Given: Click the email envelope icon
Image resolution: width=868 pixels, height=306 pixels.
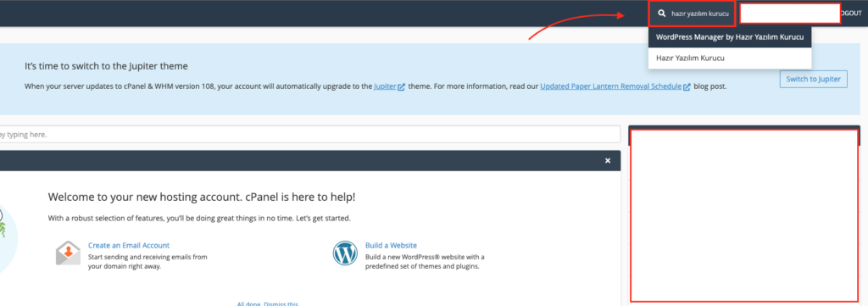Looking at the screenshot, I should (68, 253).
